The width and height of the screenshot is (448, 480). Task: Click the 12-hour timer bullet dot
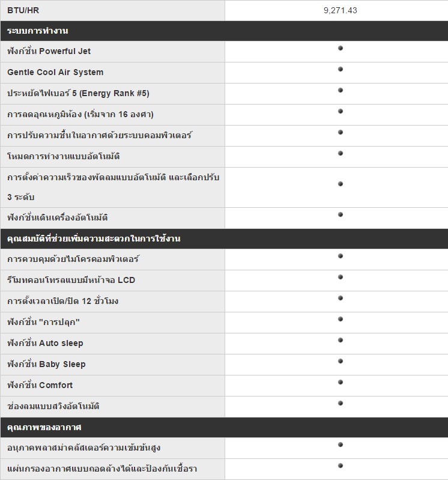(341, 298)
